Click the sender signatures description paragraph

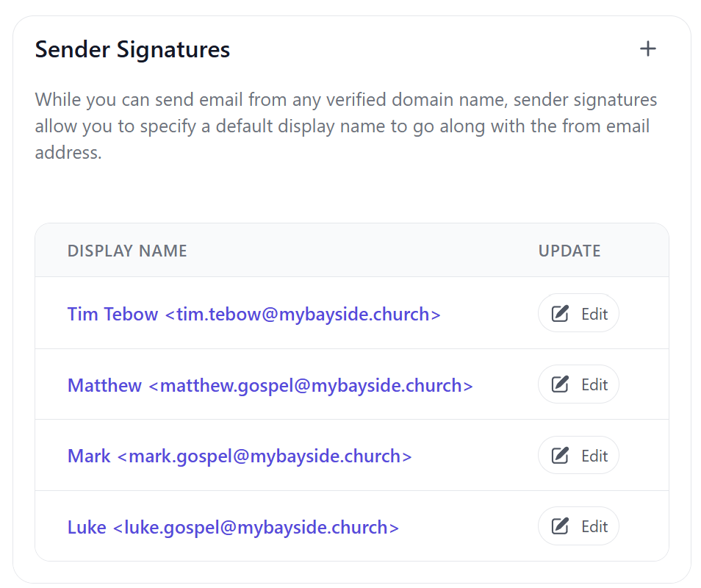pyautogui.click(x=345, y=126)
